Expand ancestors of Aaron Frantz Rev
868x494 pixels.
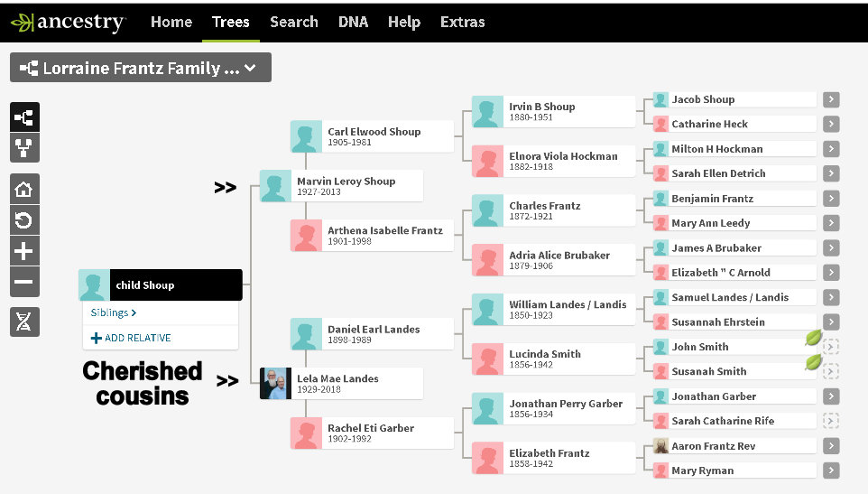click(x=831, y=446)
